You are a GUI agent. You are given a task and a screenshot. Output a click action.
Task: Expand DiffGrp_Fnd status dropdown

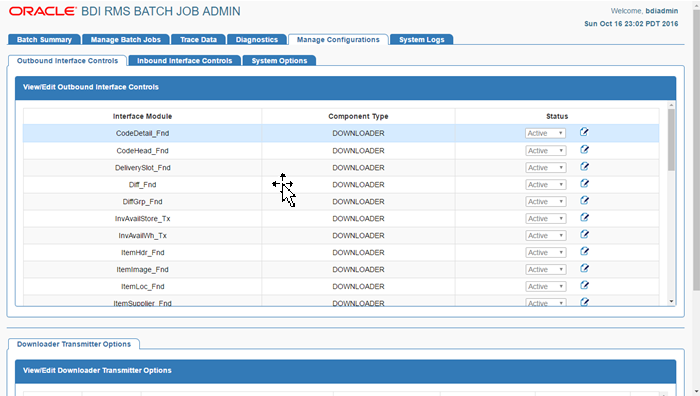[546, 202]
